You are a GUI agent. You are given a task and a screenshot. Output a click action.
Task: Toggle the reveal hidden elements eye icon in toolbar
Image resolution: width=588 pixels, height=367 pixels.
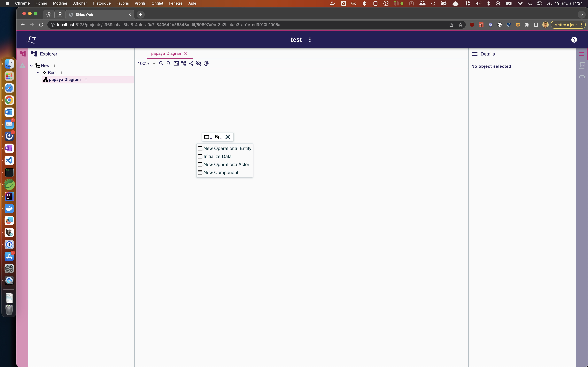pyautogui.click(x=199, y=63)
